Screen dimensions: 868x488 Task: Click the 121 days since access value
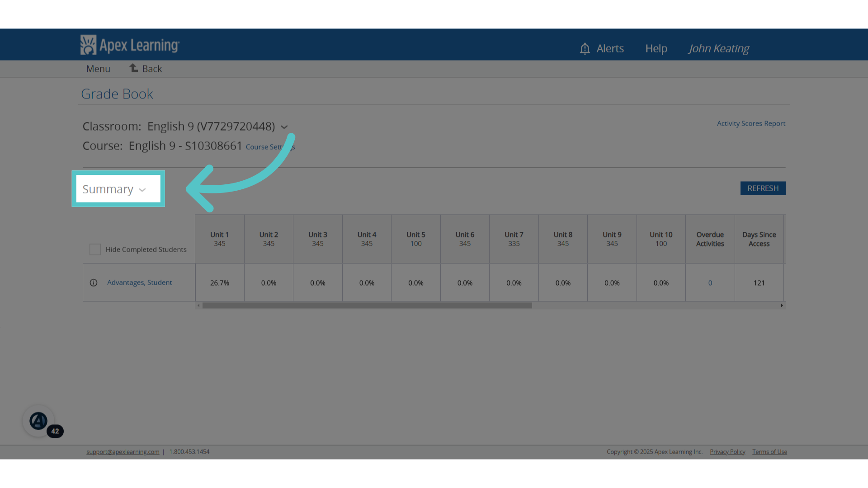click(759, 283)
